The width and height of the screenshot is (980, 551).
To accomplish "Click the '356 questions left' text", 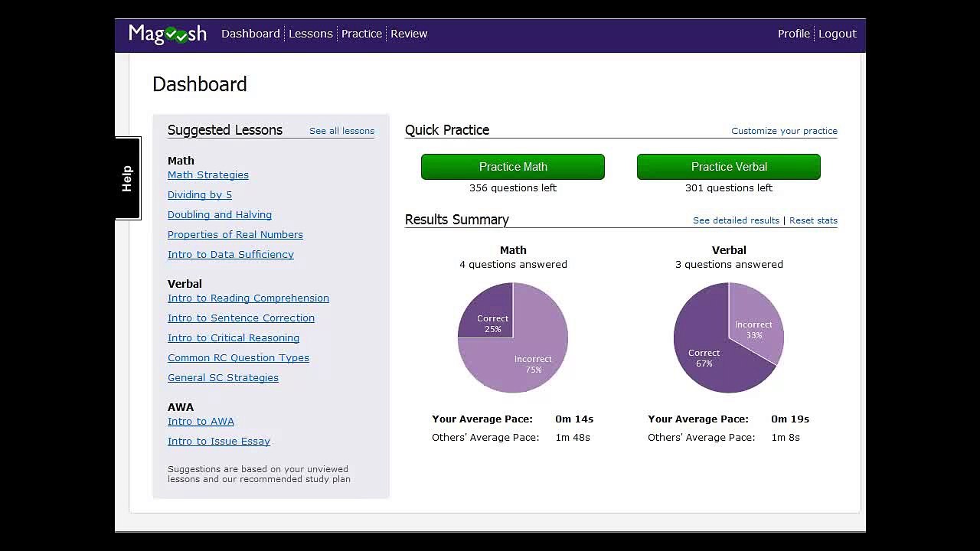I will (x=513, y=187).
